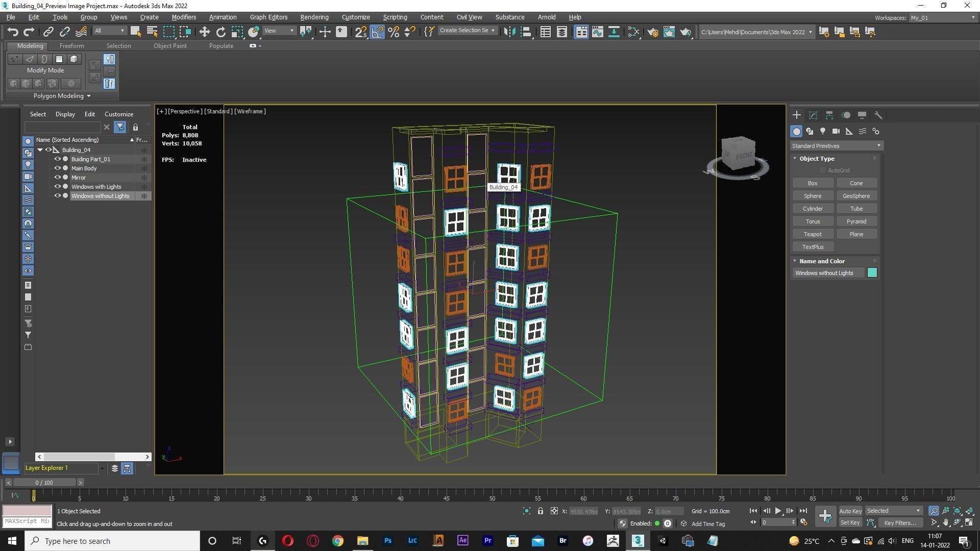Image resolution: width=980 pixels, height=551 pixels.
Task: Open the Rendering menu
Action: (314, 17)
